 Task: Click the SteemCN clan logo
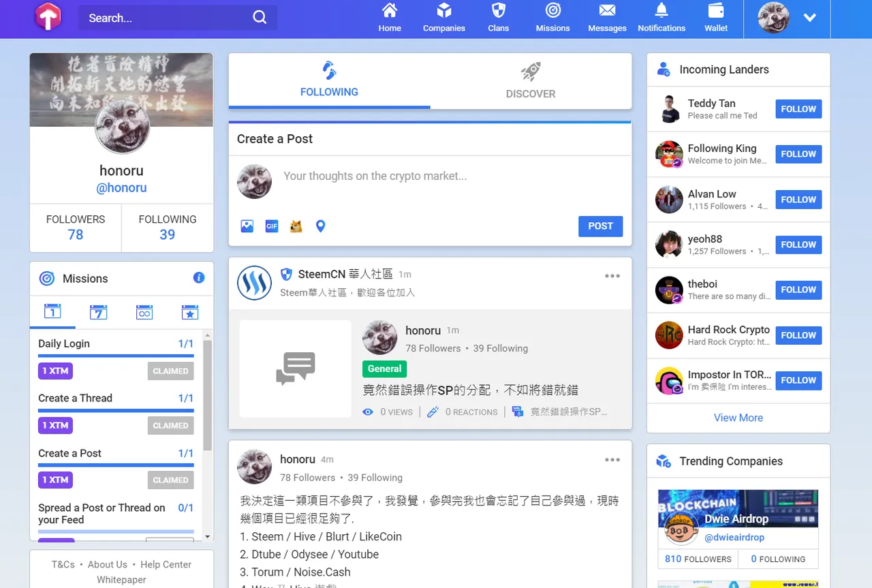tap(254, 283)
